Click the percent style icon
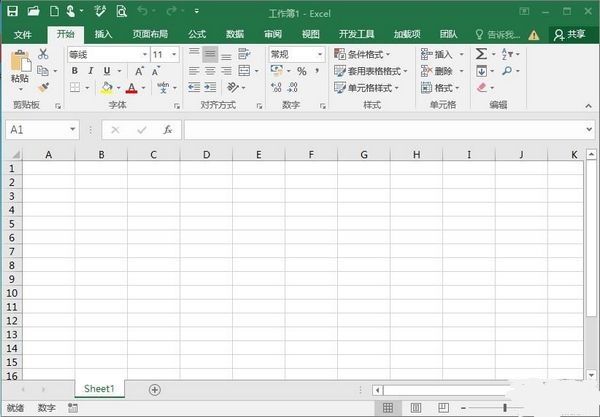The width and height of the screenshot is (600, 417). tap(301, 72)
